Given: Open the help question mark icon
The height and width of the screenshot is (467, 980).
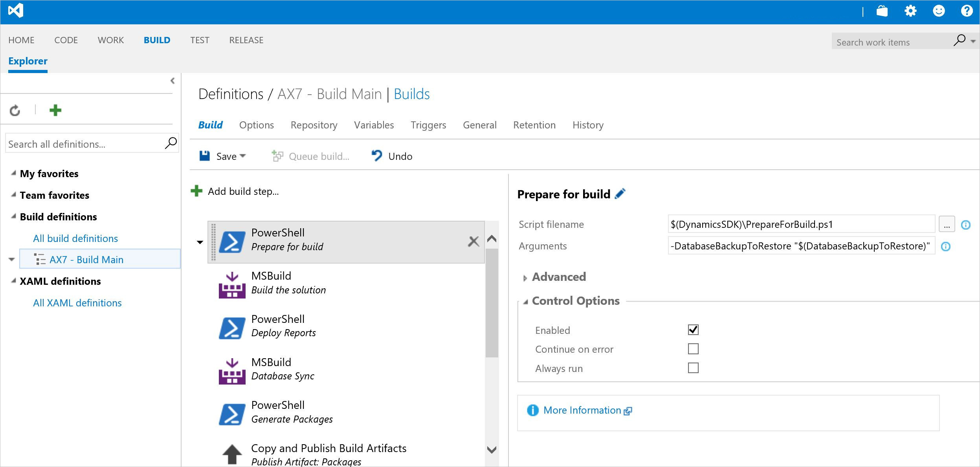Looking at the screenshot, I should coord(967,11).
